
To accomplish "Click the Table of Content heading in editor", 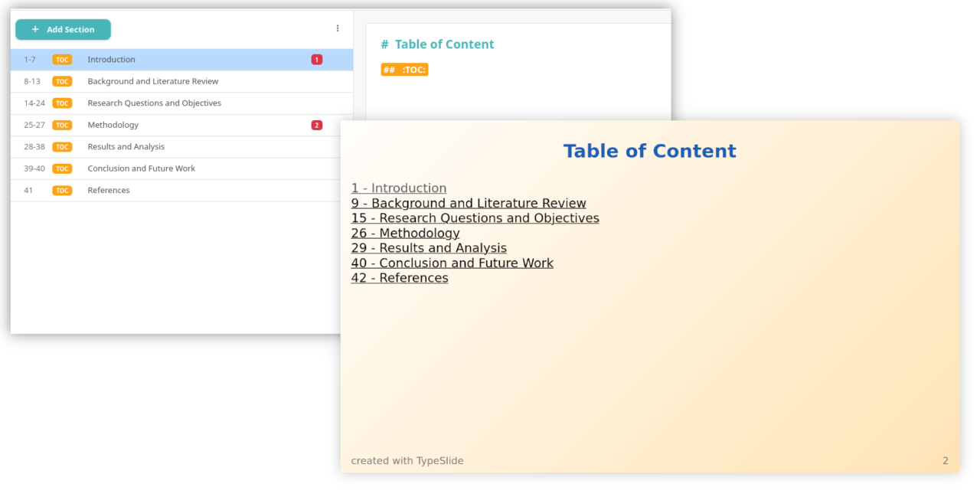I will (437, 44).
